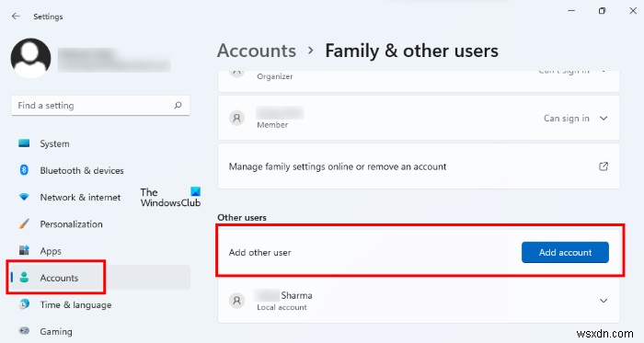Open Bluetooth & devices settings
This screenshot has height=343, width=644.
[82, 171]
